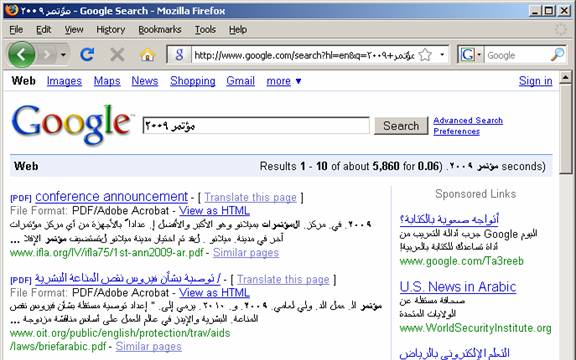Click the Google Search button
Image resolution: width=576 pixels, height=360 pixels.
point(401,126)
